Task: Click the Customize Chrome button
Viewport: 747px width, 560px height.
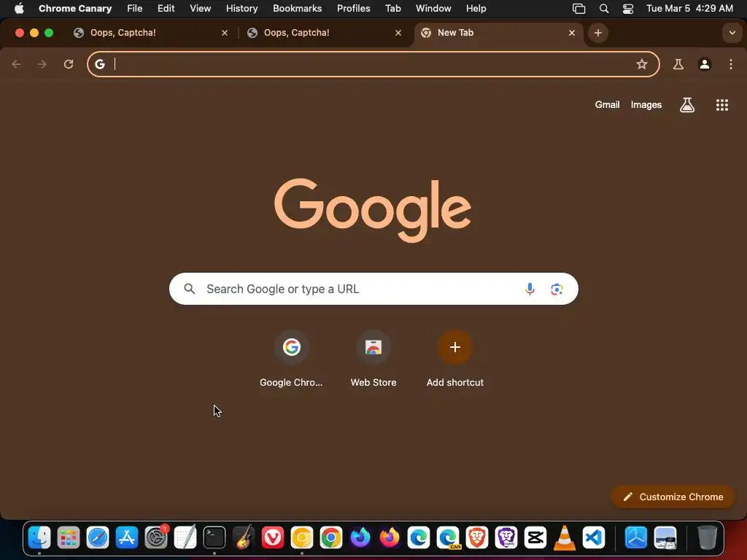Action: 673,497
